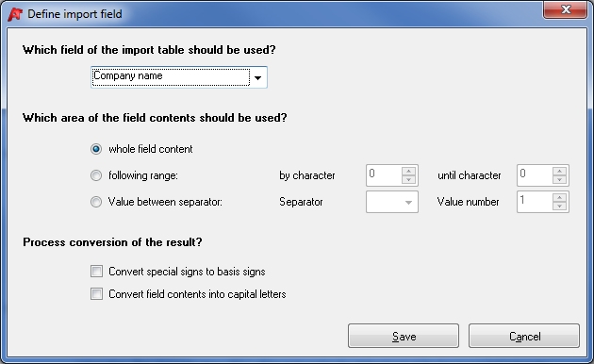594x364 pixels.
Task: Increase the by character spinner value
Action: coord(408,171)
